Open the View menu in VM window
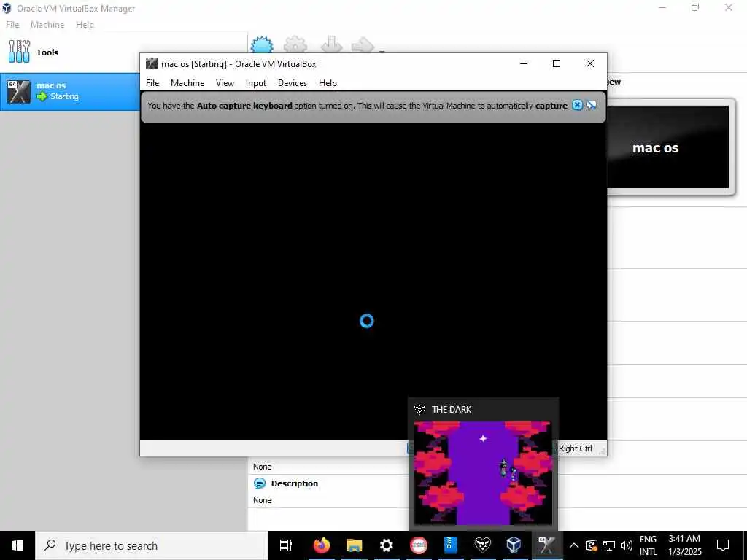 point(225,83)
